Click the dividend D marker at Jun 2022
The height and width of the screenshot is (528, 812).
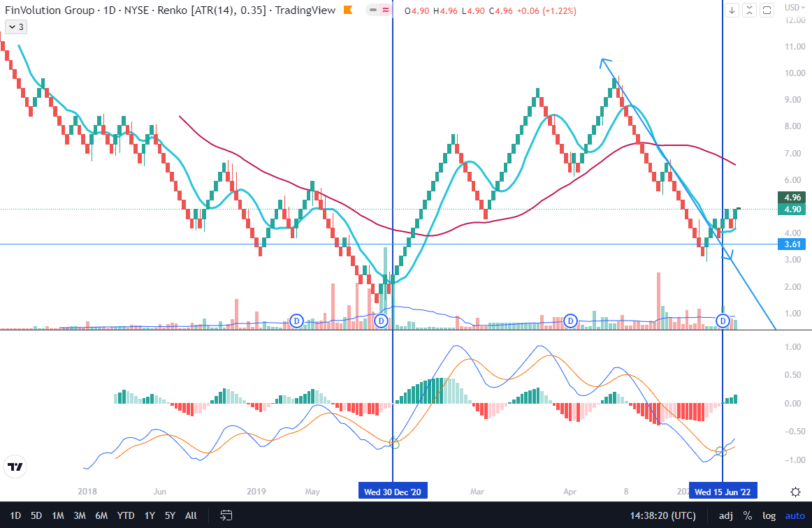(x=723, y=321)
